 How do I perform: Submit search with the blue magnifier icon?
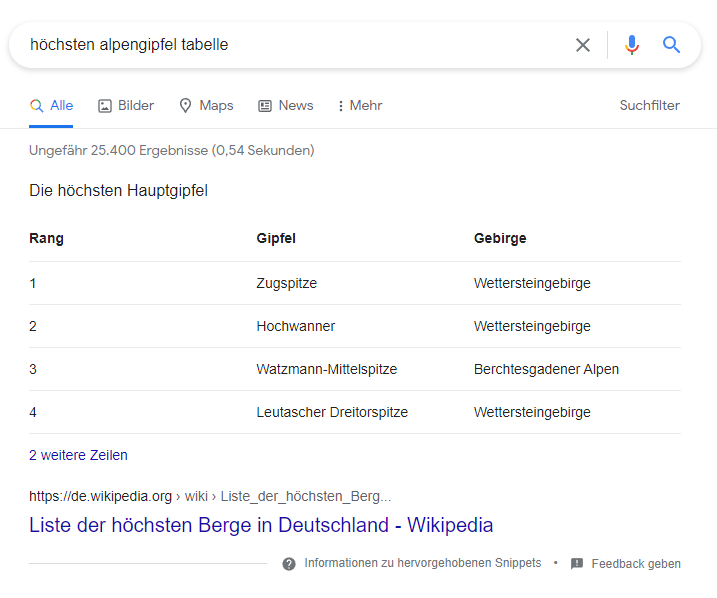pos(671,45)
